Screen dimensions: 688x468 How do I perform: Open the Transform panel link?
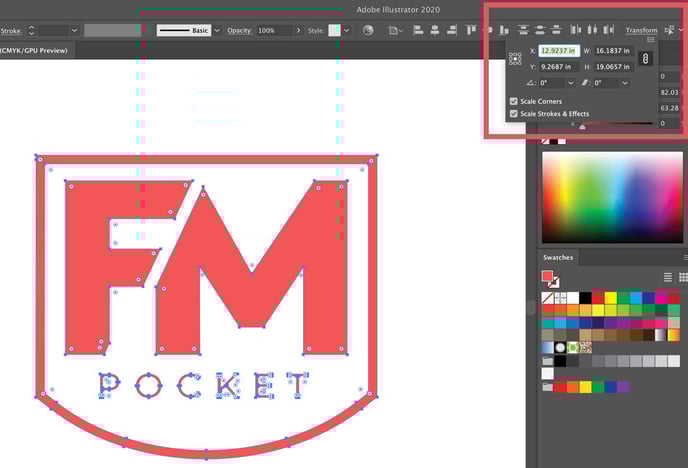641,30
